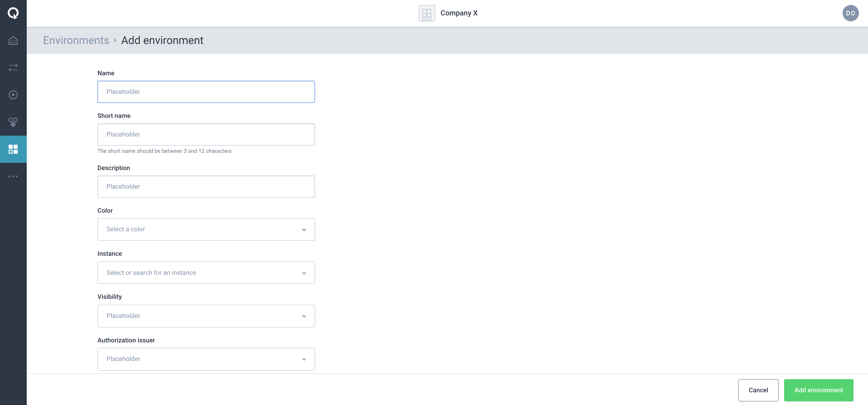The height and width of the screenshot is (405, 868).
Task: Click the Company X building icon
Action: [427, 13]
